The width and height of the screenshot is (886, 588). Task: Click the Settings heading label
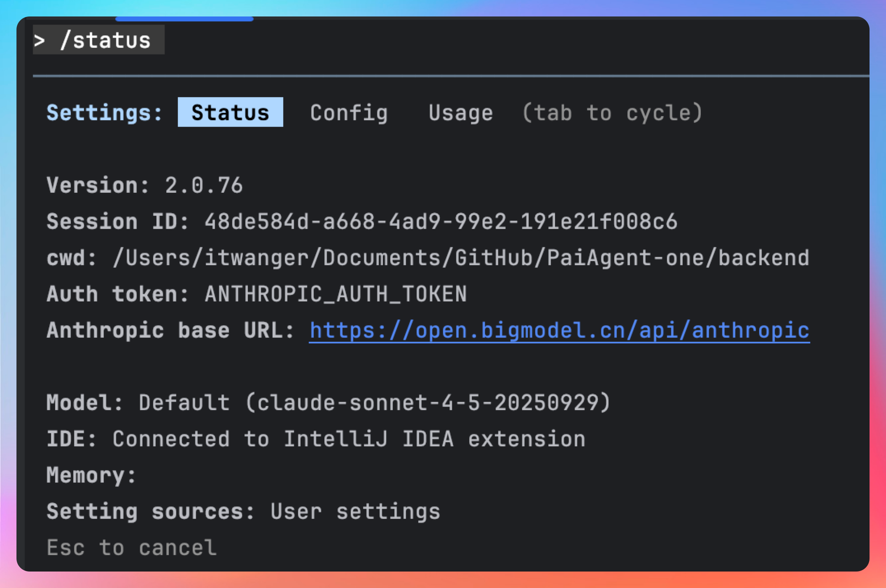pyautogui.click(x=105, y=113)
